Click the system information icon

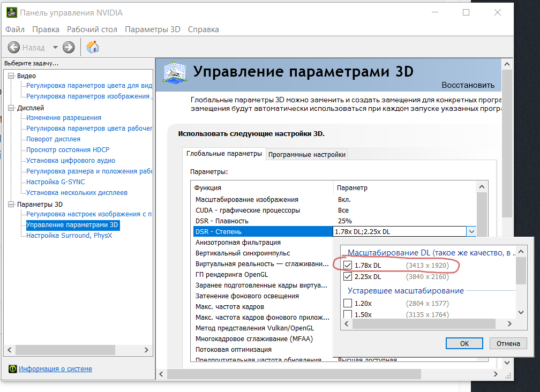tap(13, 368)
